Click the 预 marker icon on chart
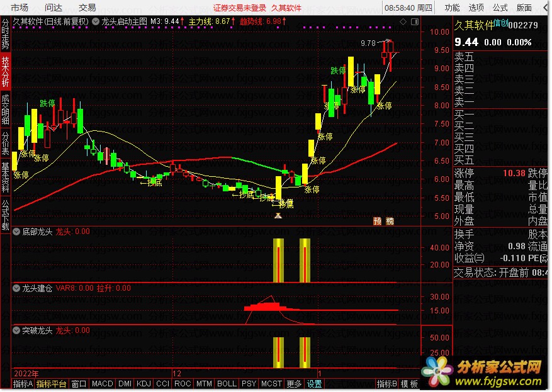 click(378, 221)
